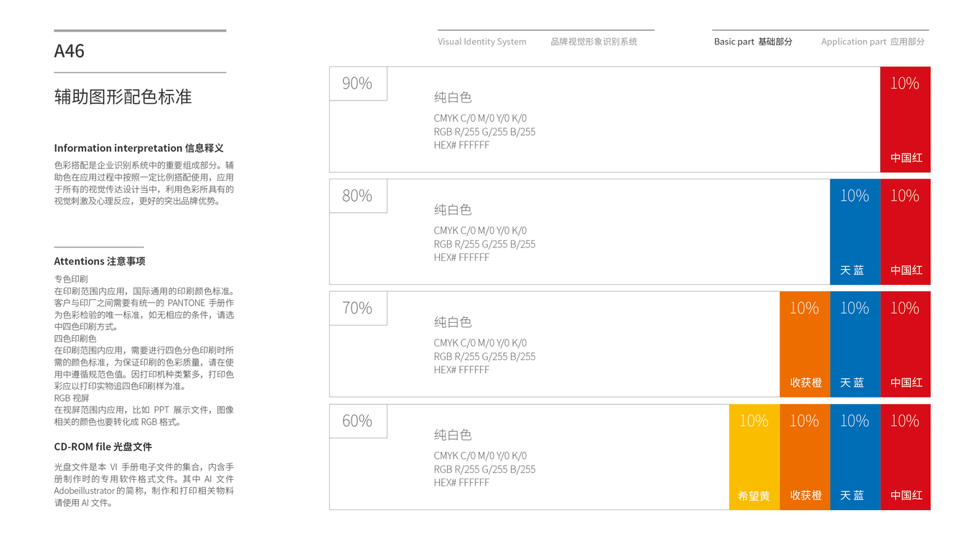The height and width of the screenshot is (551, 980).
Task: Click the RGB value in the 90% row
Action: coord(484,132)
